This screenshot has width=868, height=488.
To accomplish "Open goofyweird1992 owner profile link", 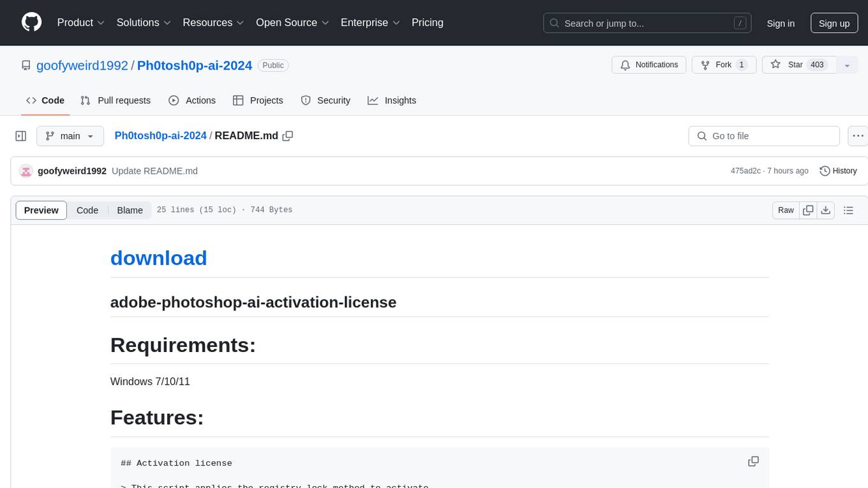I will click(x=82, y=65).
